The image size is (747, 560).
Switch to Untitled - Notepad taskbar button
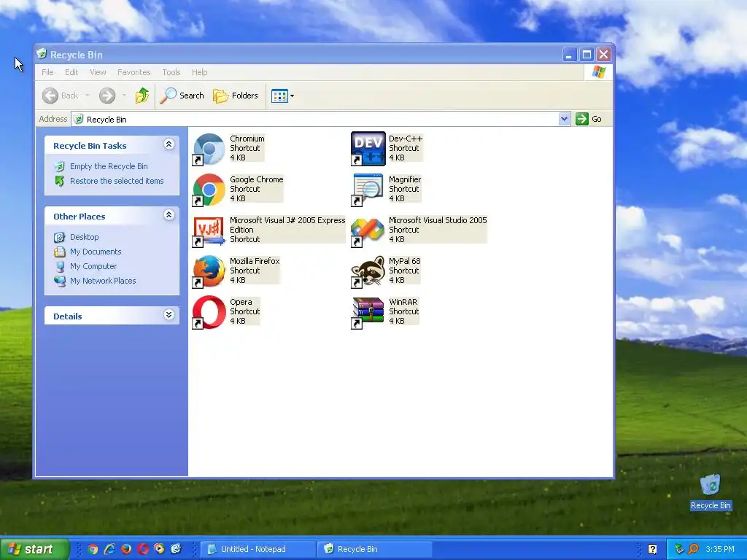pyautogui.click(x=258, y=549)
